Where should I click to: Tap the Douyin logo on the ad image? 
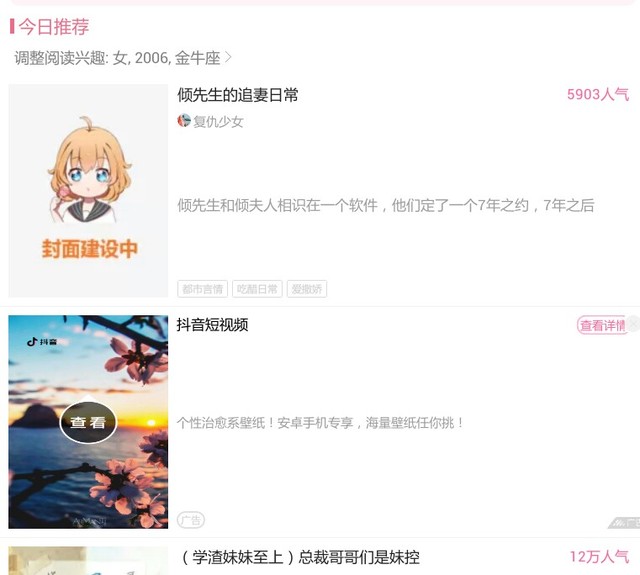pos(42,342)
